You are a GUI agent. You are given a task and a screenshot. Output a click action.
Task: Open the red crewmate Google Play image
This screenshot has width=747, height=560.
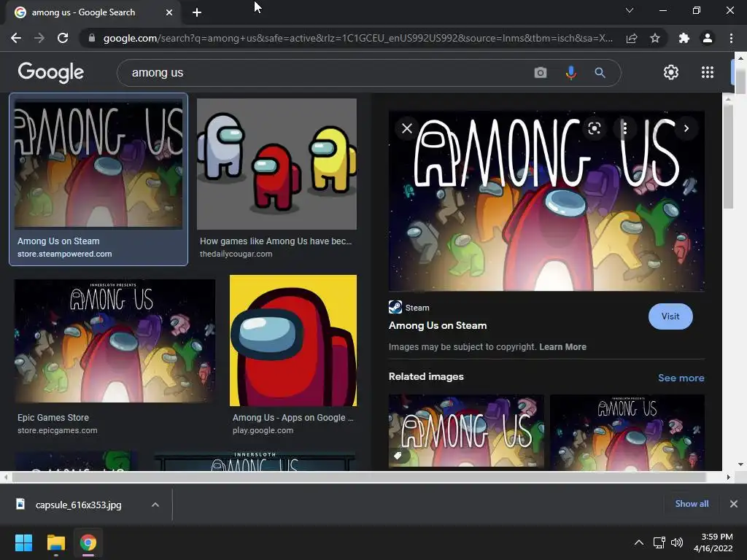tap(293, 341)
